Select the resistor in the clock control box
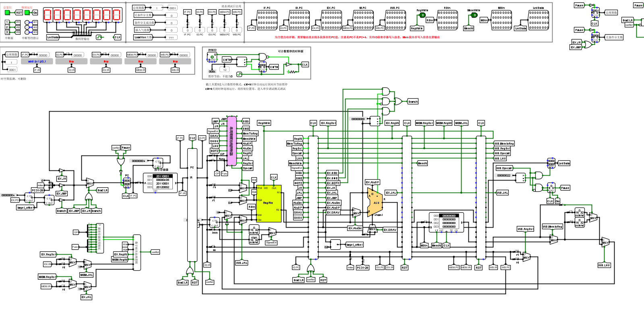 tap(293, 72)
